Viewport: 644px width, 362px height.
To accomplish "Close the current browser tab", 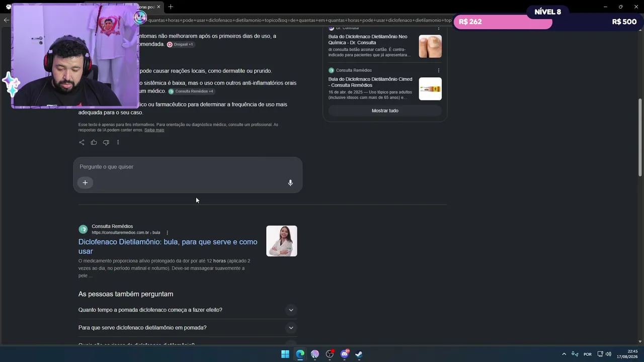I will [158, 7].
